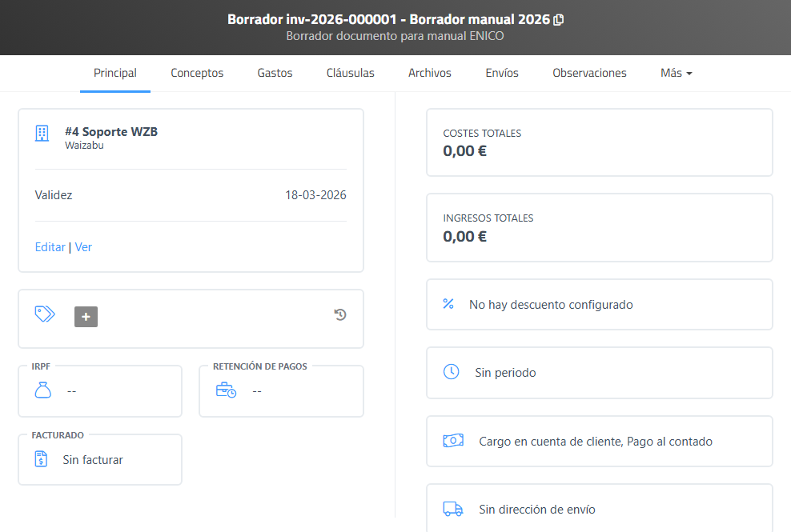Viewport: 791px width, 532px height.
Task: Switch to the Conceptos tab
Action: [197, 73]
